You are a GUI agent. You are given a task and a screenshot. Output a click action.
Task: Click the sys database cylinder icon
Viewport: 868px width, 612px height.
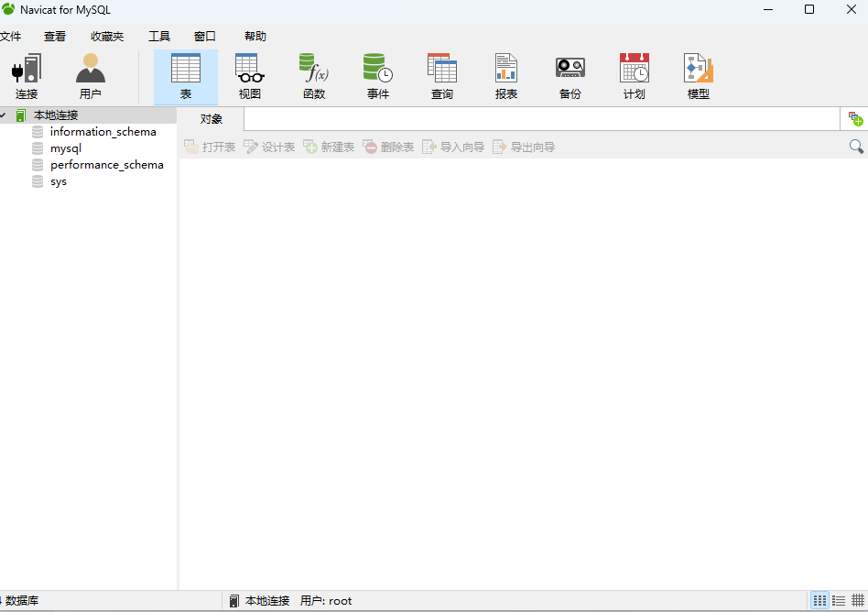(38, 181)
